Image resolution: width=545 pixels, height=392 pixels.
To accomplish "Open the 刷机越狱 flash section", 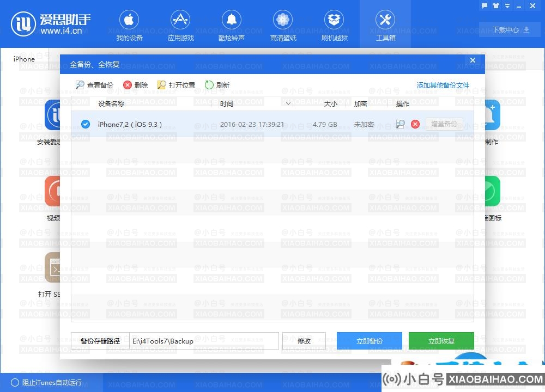I will point(334,26).
